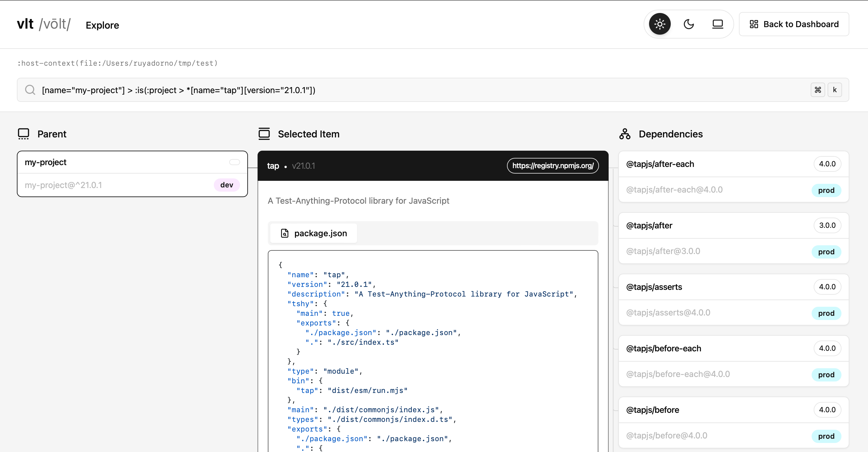Click prod badge on @tapjs/after@3.0.0 row
This screenshot has width=868, height=452.
tap(826, 252)
